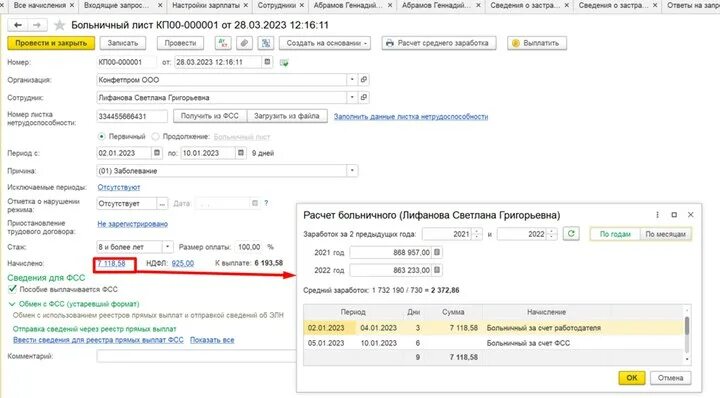
Task: Click Ввести сведения для реестра прямых выплат ФСС
Action: tap(98, 340)
